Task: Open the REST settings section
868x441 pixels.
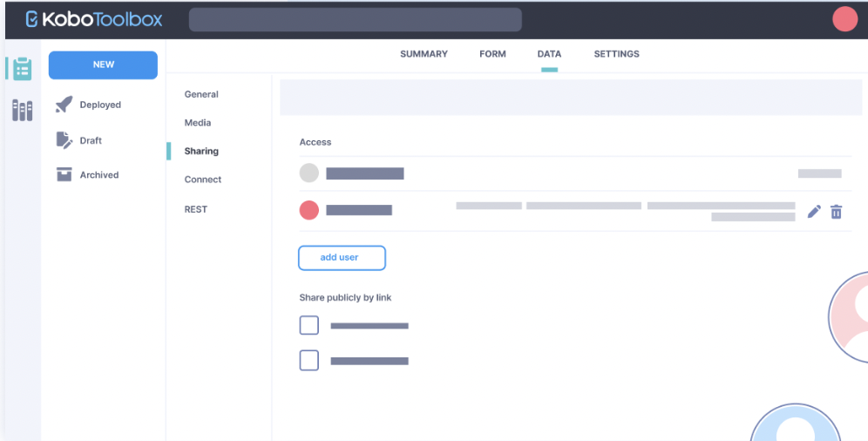Action: tap(196, 209)
